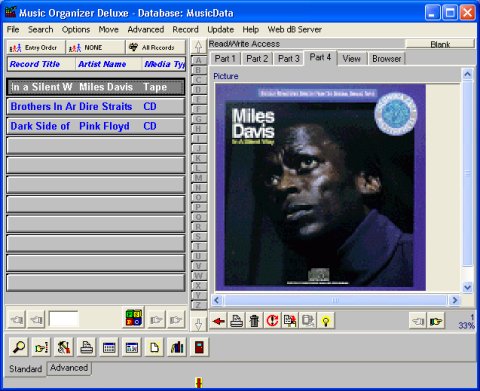Open the All Records filter selector
This screenshot has width=480, height=391.
pos(156,48)
